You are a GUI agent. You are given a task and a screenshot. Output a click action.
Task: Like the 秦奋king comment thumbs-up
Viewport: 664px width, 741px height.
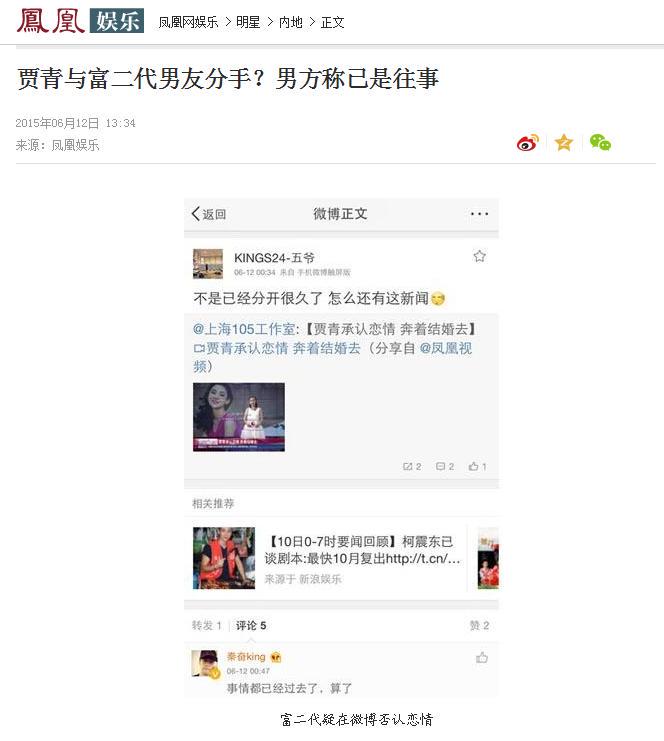pos(482,657)
